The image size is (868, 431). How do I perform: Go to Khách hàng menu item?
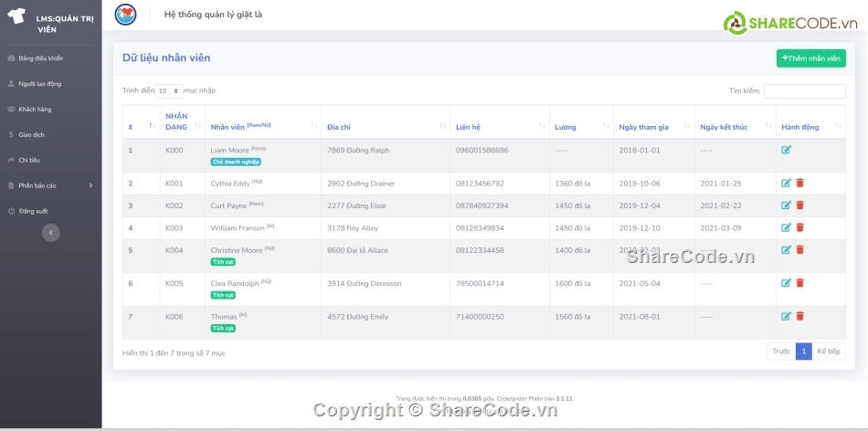pos(35,110)
